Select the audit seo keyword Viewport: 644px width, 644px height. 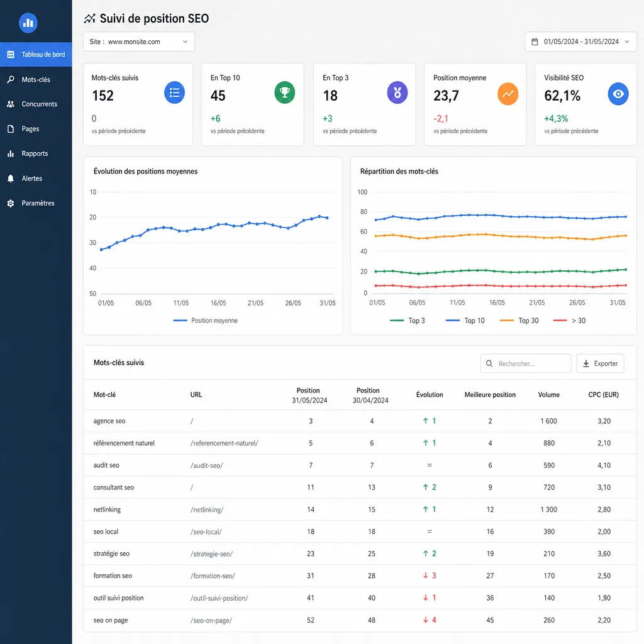(106, 465)
